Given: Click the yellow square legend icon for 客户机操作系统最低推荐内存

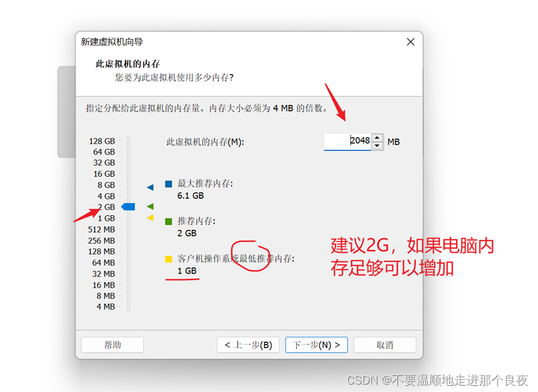Looking at the screenshot, I should (169, 259).
